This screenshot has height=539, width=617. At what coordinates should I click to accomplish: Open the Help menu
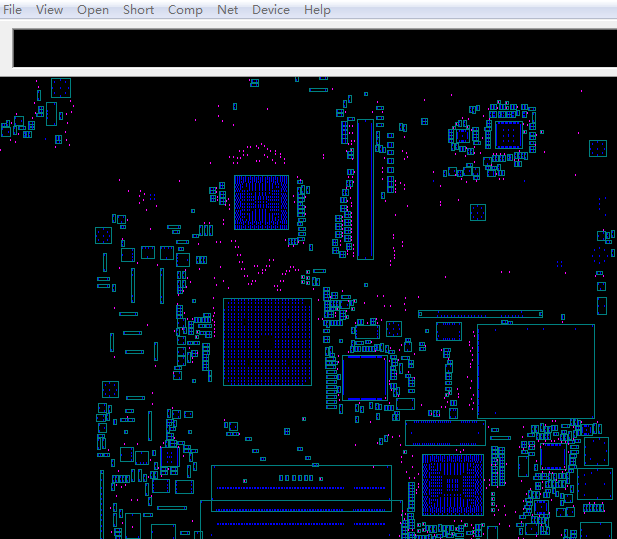317,9
